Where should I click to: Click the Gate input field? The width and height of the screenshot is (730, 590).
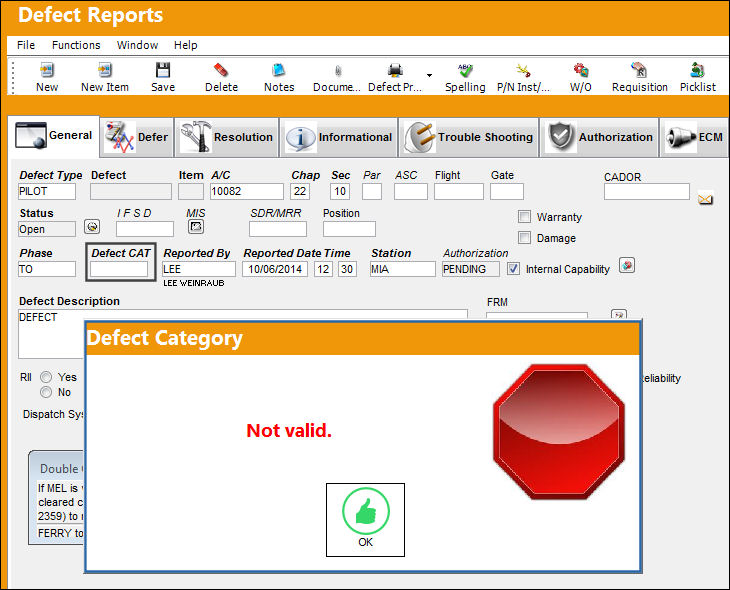click(507, 191)
